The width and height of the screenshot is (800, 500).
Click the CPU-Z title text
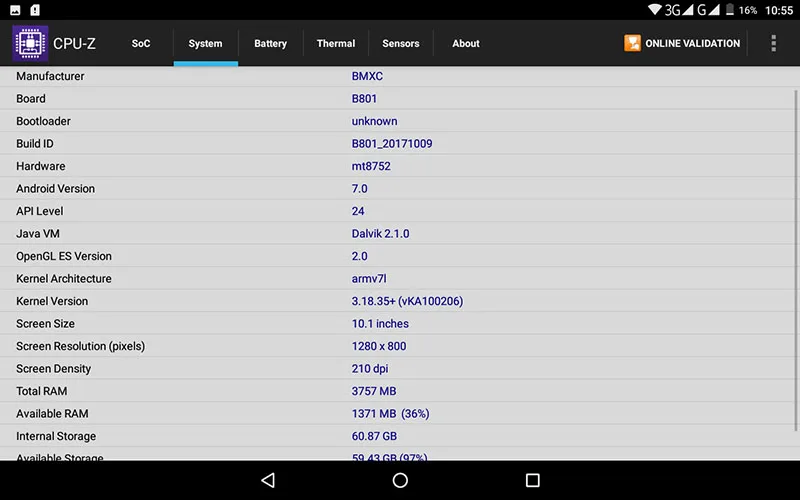(74, 44)
